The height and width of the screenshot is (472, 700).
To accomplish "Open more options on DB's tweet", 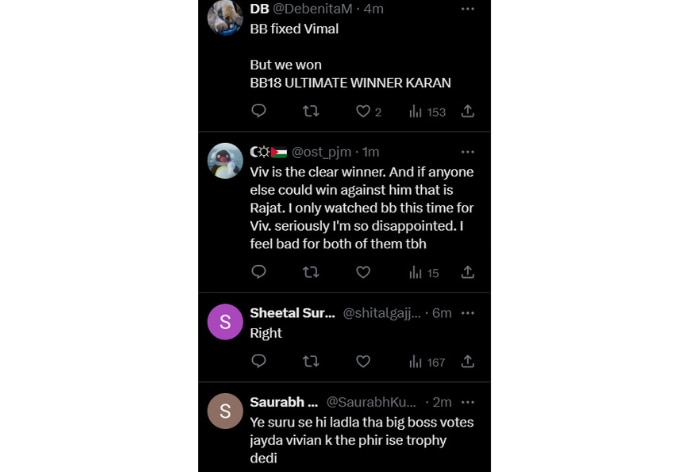I will (467, 8).
